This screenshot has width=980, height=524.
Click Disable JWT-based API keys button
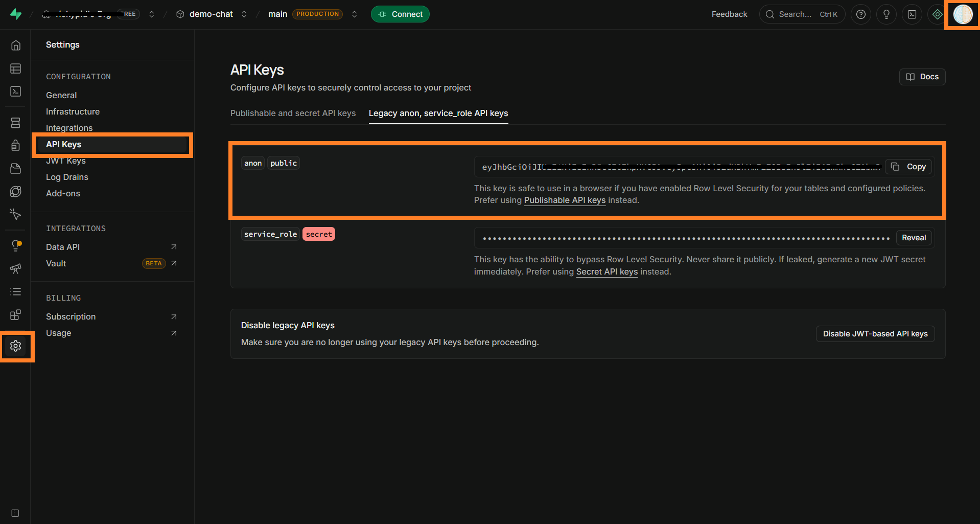(875, 334)
